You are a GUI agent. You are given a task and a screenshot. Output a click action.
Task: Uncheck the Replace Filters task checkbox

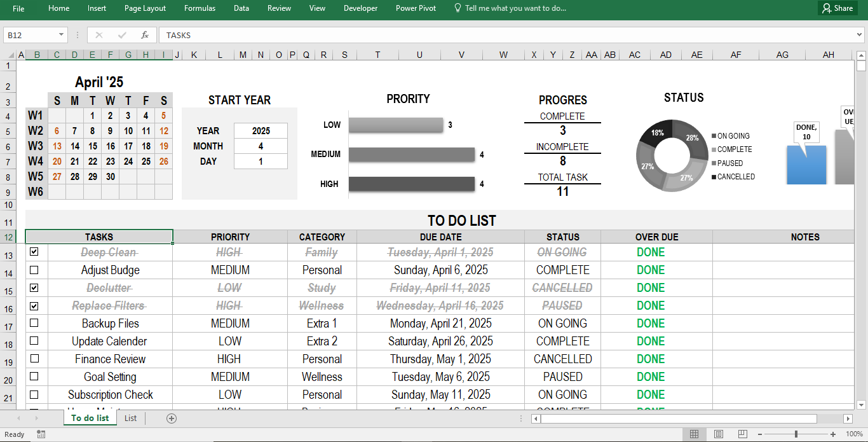tap(34, 306)
